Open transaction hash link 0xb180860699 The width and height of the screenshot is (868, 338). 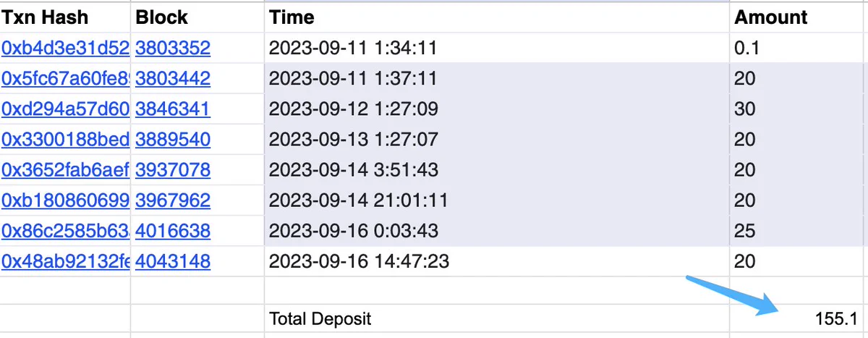[x=65, y=200]
